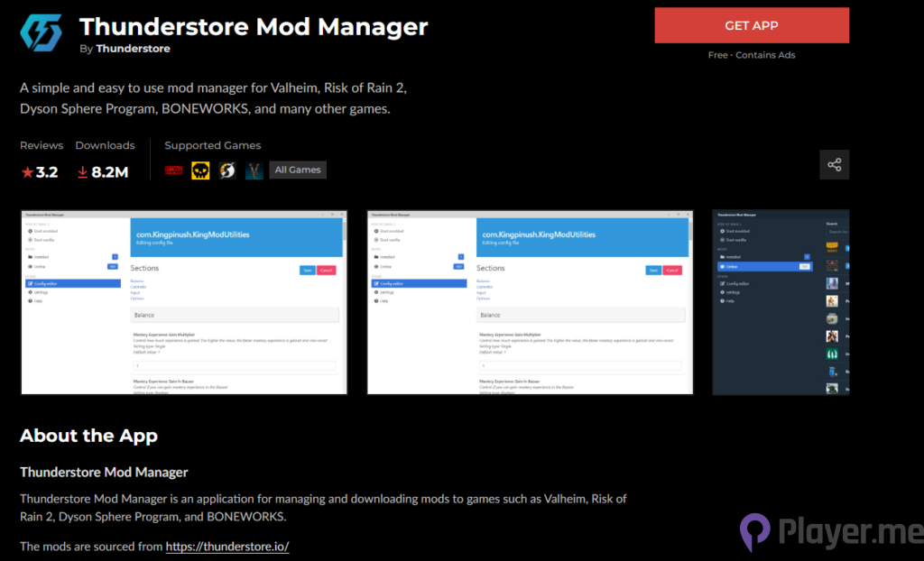The height and width of the screenshot is (561, 924).
Task: Click the red download arrow icon
Action: point(82,172)
